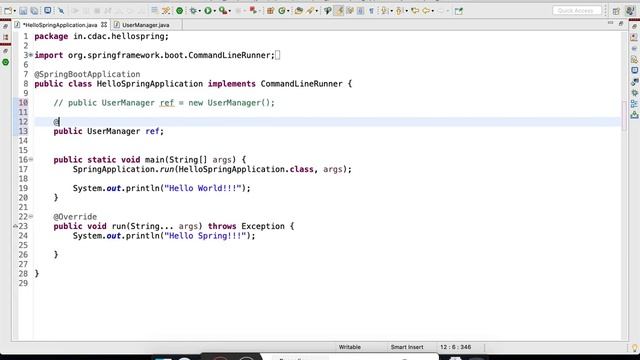
Task: Click the Next Annotation arrow icon
Action: click(x=385, y=11)
